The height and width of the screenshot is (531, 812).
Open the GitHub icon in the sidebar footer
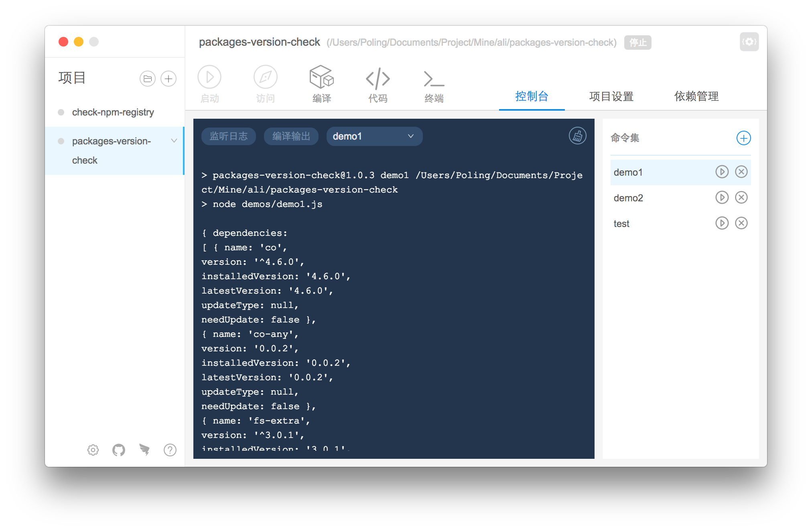point(119,450)
